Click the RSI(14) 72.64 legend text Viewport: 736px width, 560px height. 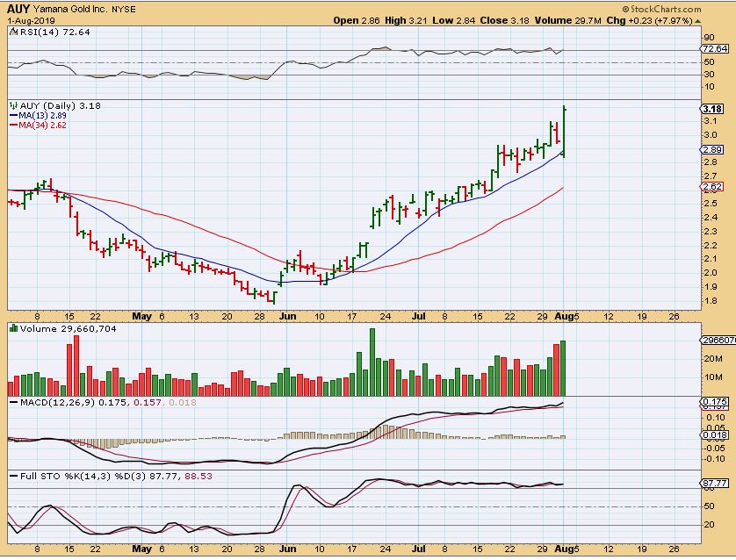[x=55, y=32]
